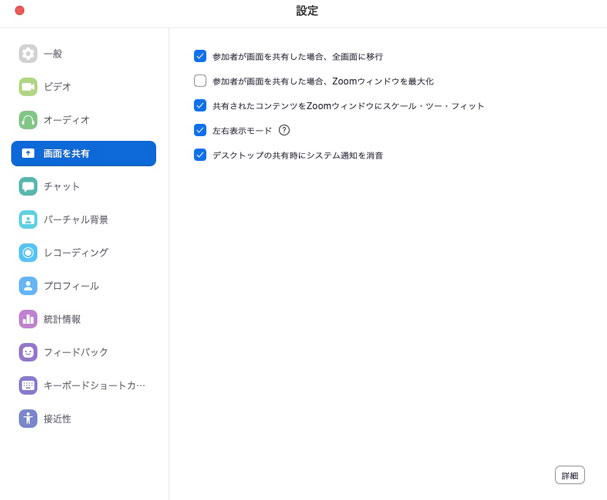Switch to the オーディオ tab label
Screen dimensions: 607x500
click(x=67, y=120)
